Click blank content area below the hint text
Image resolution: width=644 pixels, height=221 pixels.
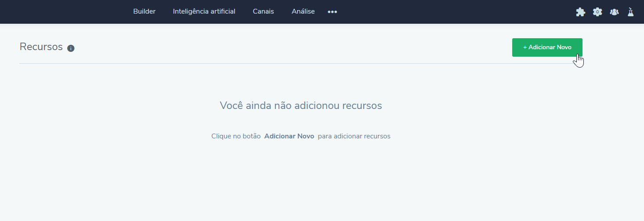coord(300,185)
